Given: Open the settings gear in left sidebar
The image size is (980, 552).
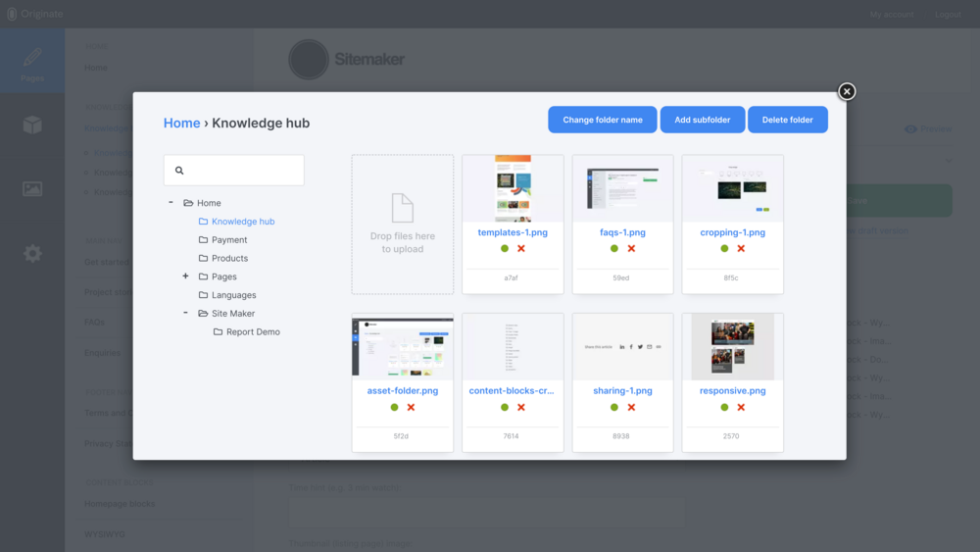Looking at the screenshot, I should (x=32, y=254).
